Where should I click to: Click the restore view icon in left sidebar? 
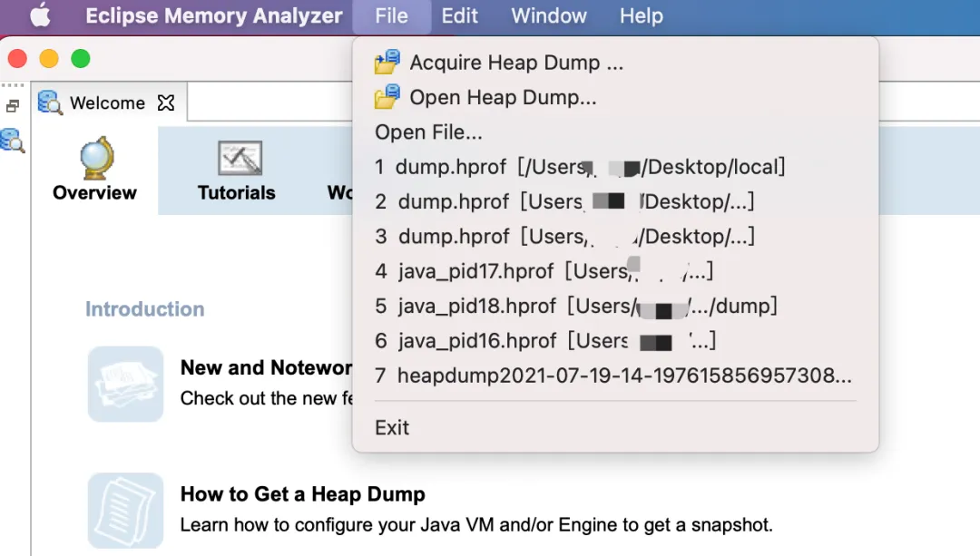pos(13,107)
